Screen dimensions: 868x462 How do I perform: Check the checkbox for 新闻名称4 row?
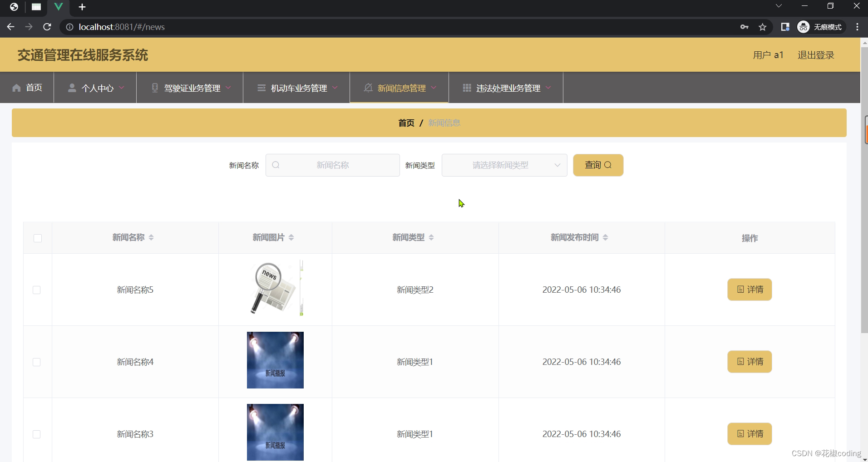coord(36,362)
